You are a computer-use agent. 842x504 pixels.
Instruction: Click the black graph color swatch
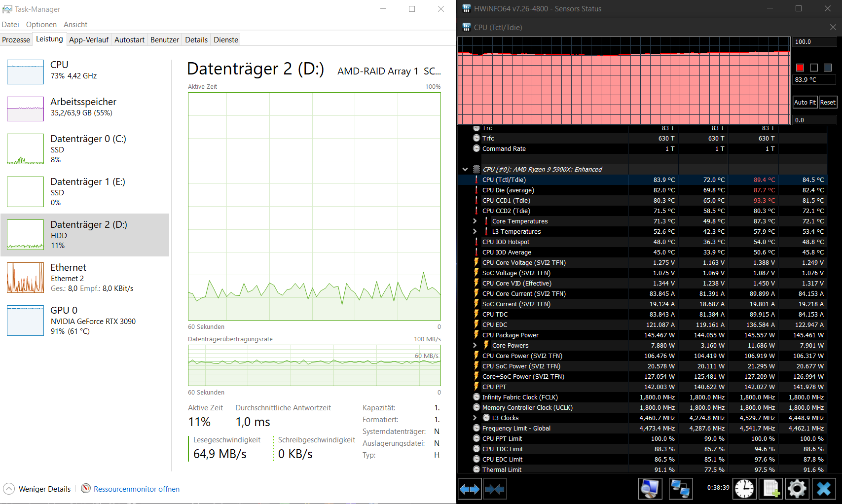(814, 68)
